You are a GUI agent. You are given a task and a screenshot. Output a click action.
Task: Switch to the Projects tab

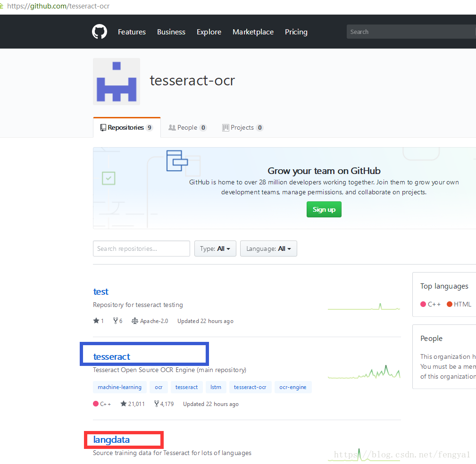(242, 127)
